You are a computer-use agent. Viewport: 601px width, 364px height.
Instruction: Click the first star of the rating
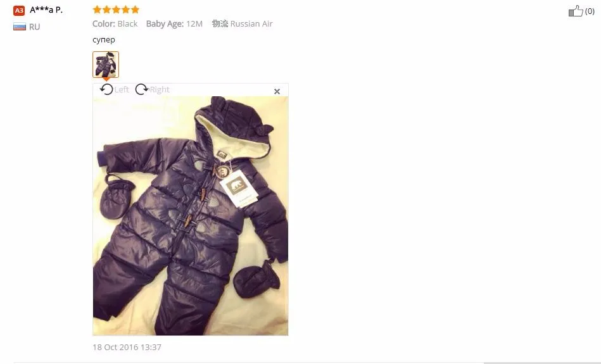click(x=97, y=9)
